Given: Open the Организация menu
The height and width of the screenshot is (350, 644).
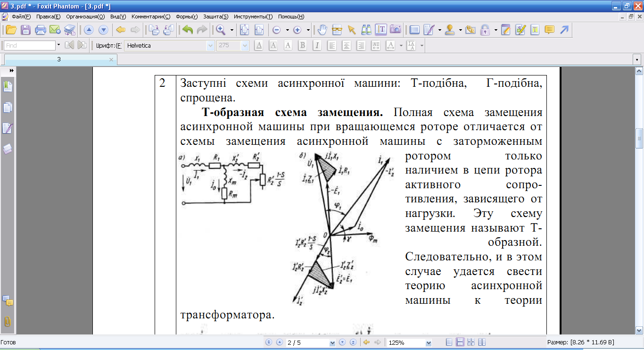Looking at the screenshot, I should coord(85,16).
